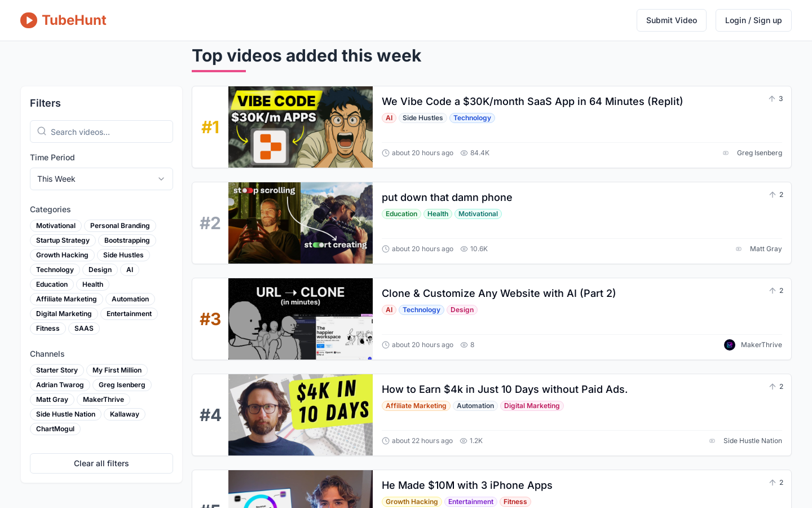Screen dimensions: 812x508
Task: Open the How to Earn $4k video title
Action: point(505,389)
